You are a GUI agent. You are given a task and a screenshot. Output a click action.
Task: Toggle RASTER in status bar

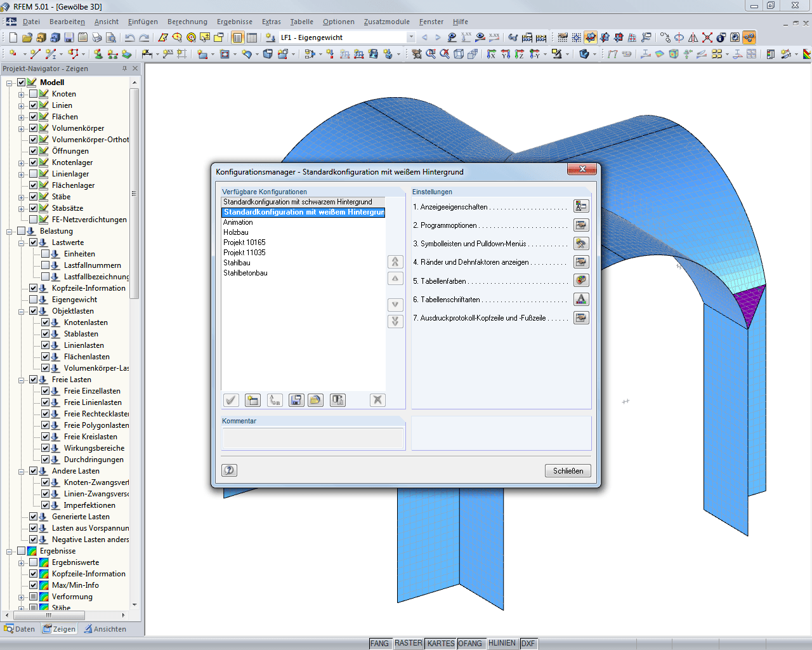[409, 643]
